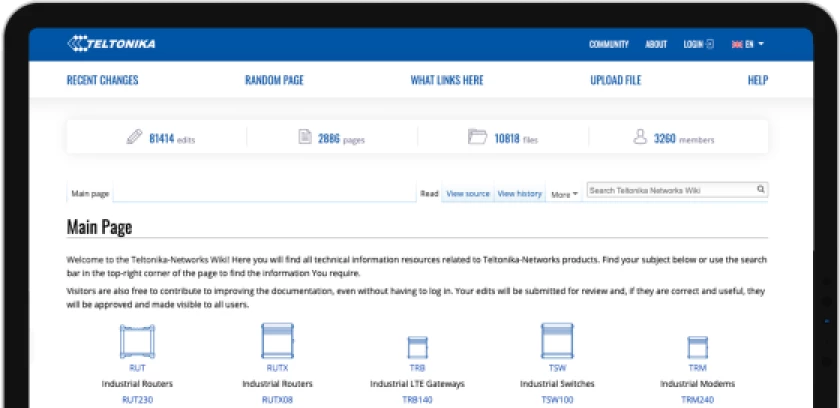The height and width of the screenshot is (408, 840).
Task: Open the TRB link
Action: (417, 368)
